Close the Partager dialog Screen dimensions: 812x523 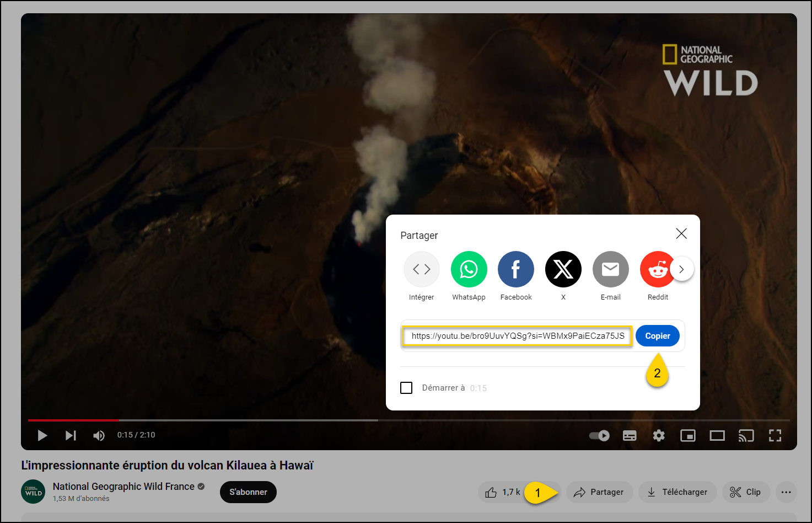click(681, 233)
